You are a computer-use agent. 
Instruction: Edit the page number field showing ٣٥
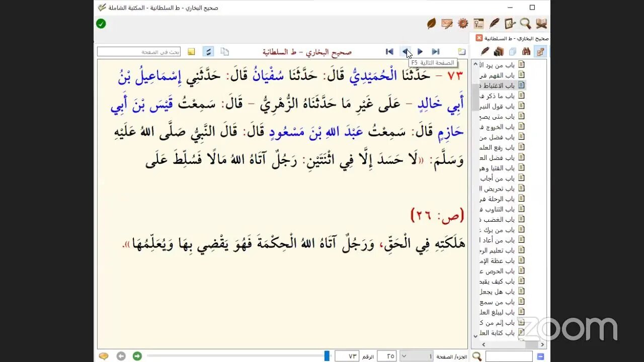[x=387, y=356]
